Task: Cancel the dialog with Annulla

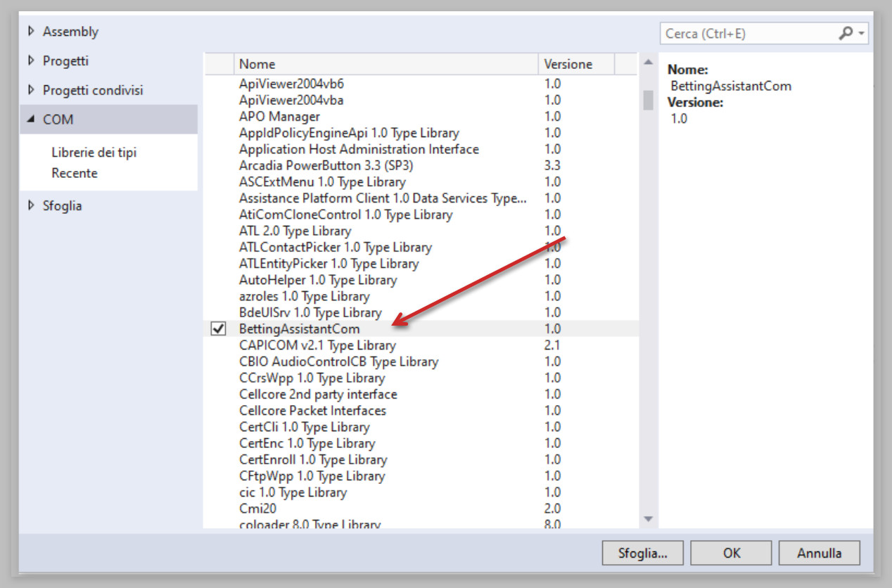Action: point(819,553)
